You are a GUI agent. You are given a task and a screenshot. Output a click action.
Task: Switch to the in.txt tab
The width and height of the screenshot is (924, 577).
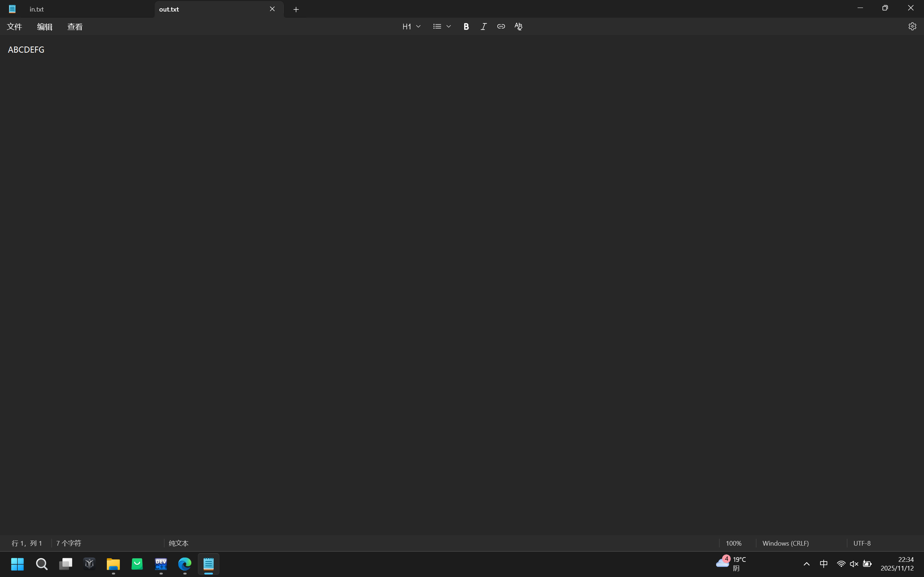coord(37,9)
